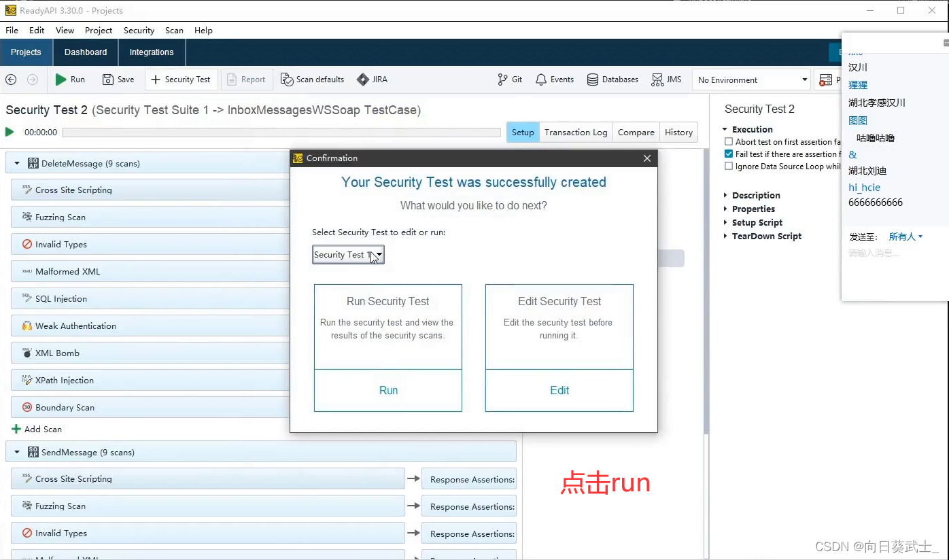Viewport: 949px width, 560px height.
Task: Select Invalid Types under SendMessage
Action: (x=208, y=533)
